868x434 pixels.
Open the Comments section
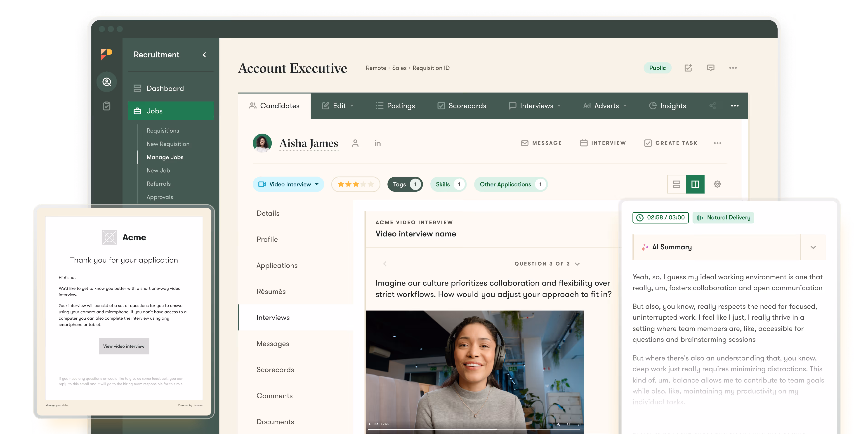click(295, 396)
